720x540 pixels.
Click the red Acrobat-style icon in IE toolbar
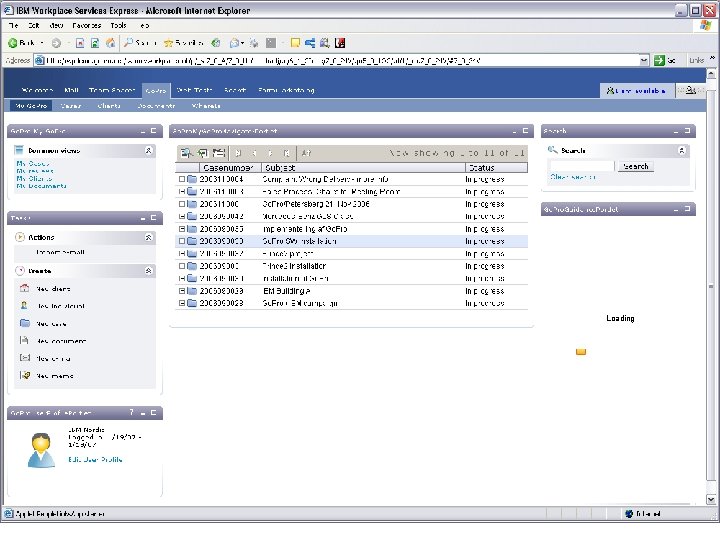340,43
